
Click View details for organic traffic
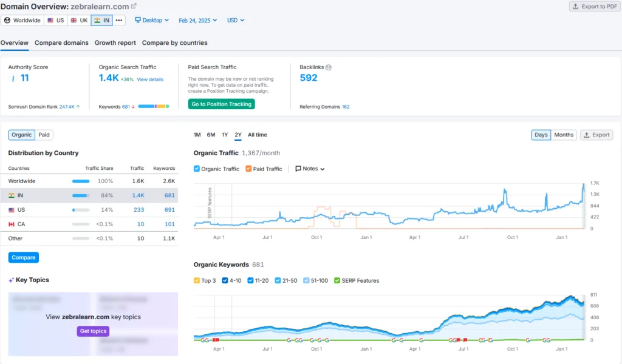pyautogui.click(x=150, y=79)
